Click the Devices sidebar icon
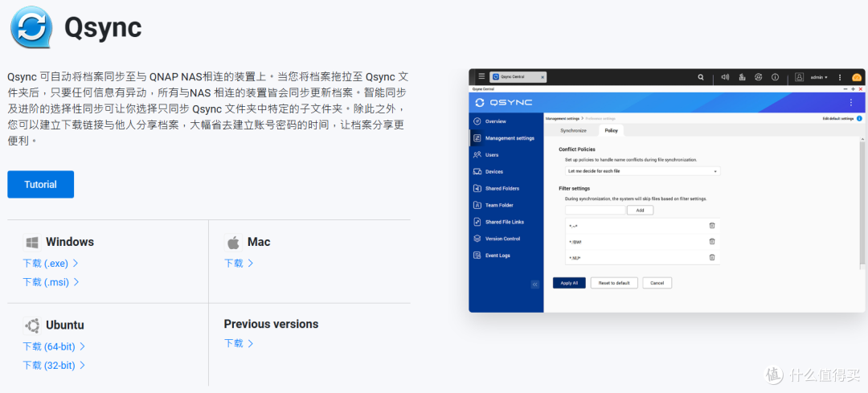Image resolution: width=868 pixels, height=393 pixels. 477,172
